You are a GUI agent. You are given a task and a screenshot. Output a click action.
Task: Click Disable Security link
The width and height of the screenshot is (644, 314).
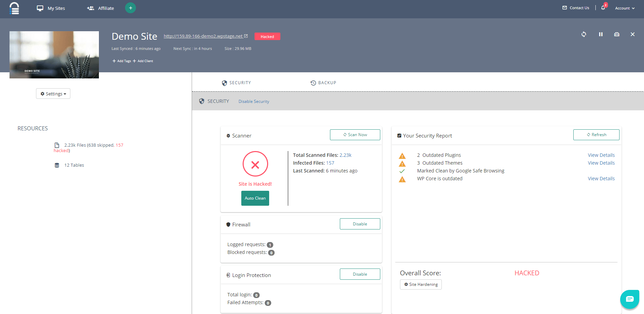tap(254, 101)
